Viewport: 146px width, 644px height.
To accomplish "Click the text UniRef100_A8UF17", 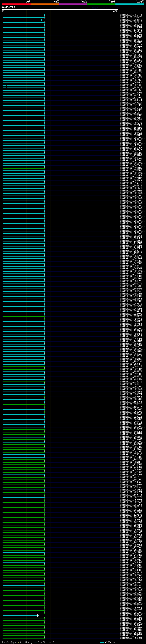I will [x=131, y=337].
